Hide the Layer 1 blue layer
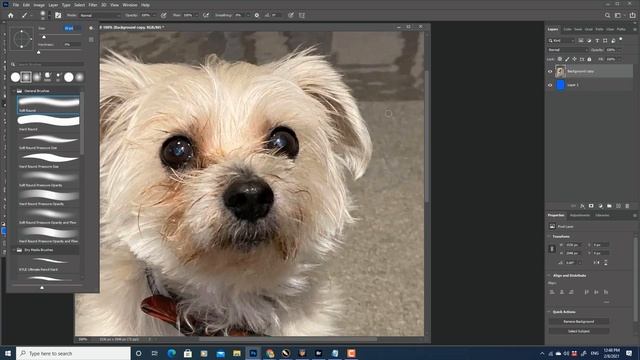Image resolution: width=640 pixels, height=360 pixels. pos(550,85)
